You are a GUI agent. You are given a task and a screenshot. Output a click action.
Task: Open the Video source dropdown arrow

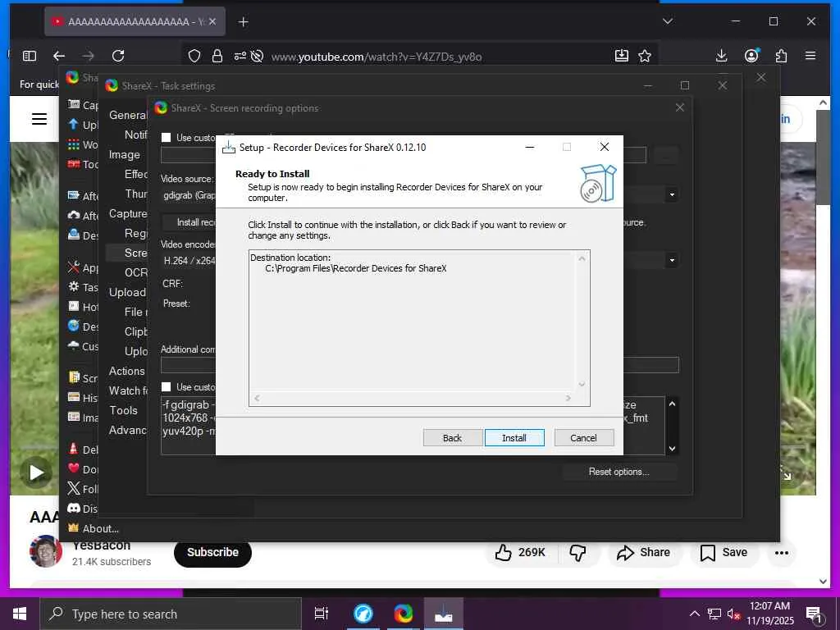pos(672,195)
